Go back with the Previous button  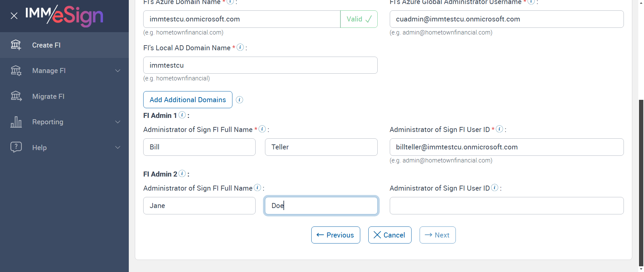[335, 235]
